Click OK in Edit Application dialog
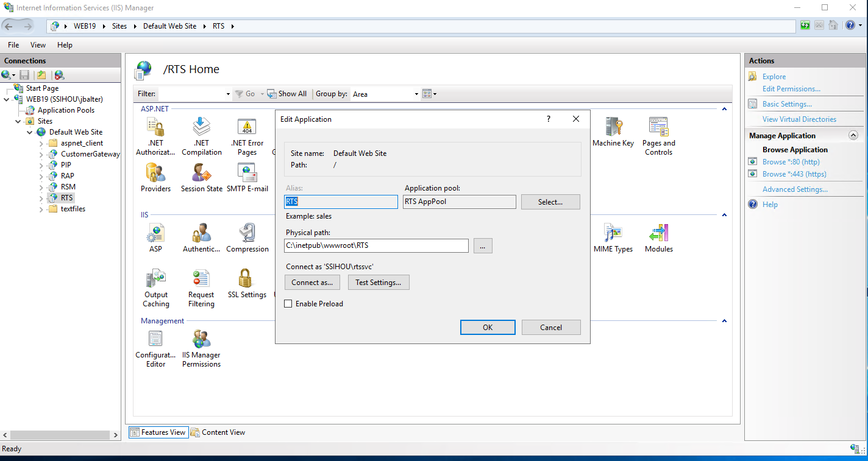This screenshot has width=868, height=461. [488, 327]
